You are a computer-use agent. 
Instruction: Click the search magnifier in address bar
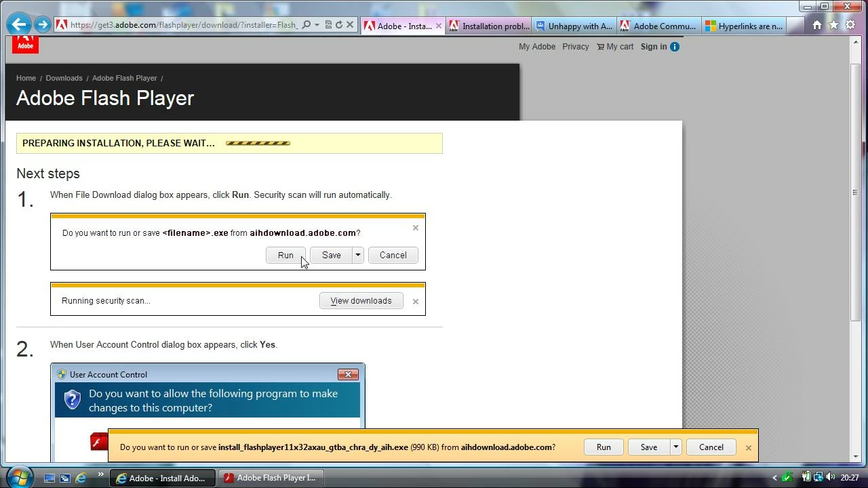307,25
